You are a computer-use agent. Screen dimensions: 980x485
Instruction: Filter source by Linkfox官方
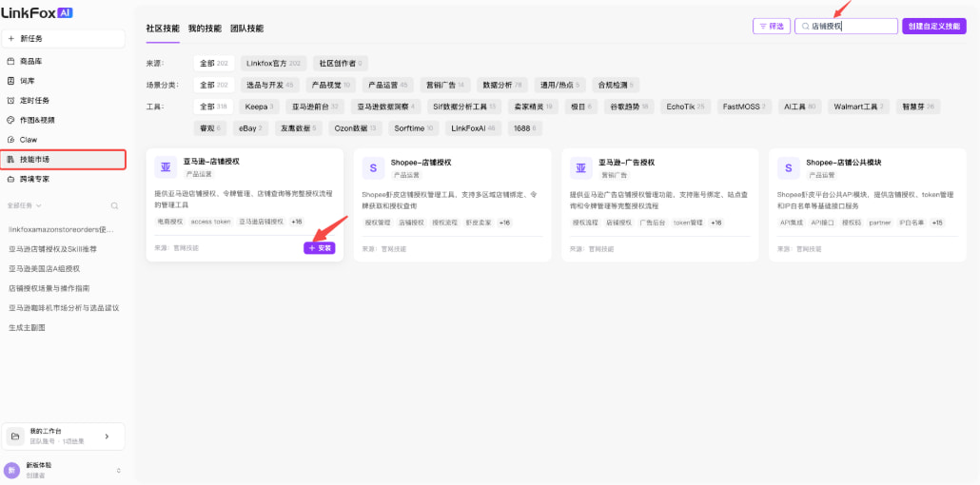274,63
